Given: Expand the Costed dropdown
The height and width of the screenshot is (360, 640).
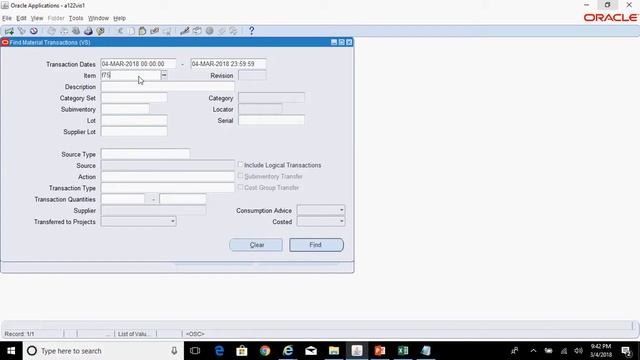Looking at the screenshot, I should click(341, 221).
